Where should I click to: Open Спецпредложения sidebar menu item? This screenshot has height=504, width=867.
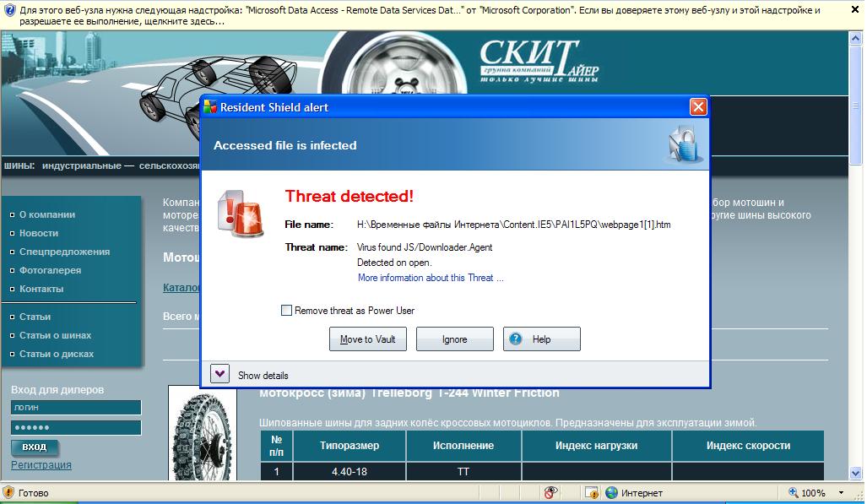[x=65, y=252]
